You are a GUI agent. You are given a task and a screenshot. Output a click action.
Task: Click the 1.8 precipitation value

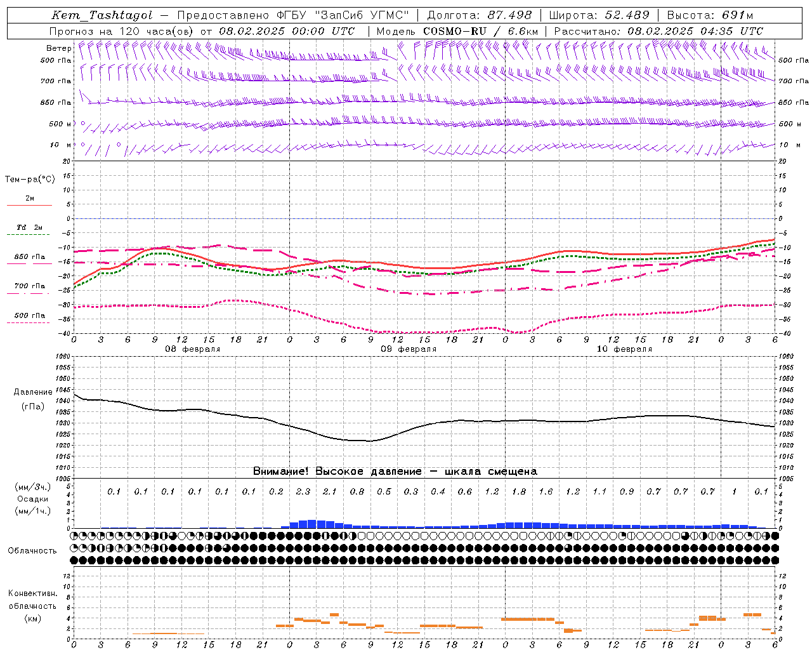[x=519, y=492]
